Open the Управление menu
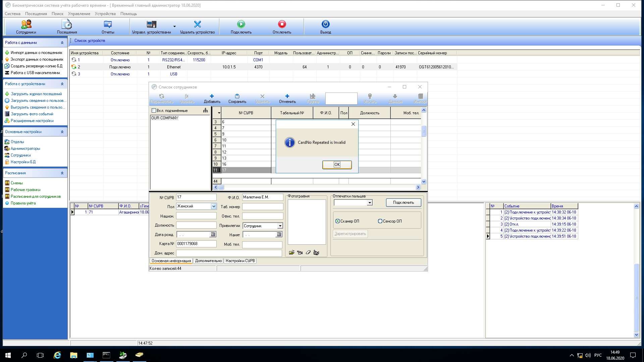 (79, 14)
